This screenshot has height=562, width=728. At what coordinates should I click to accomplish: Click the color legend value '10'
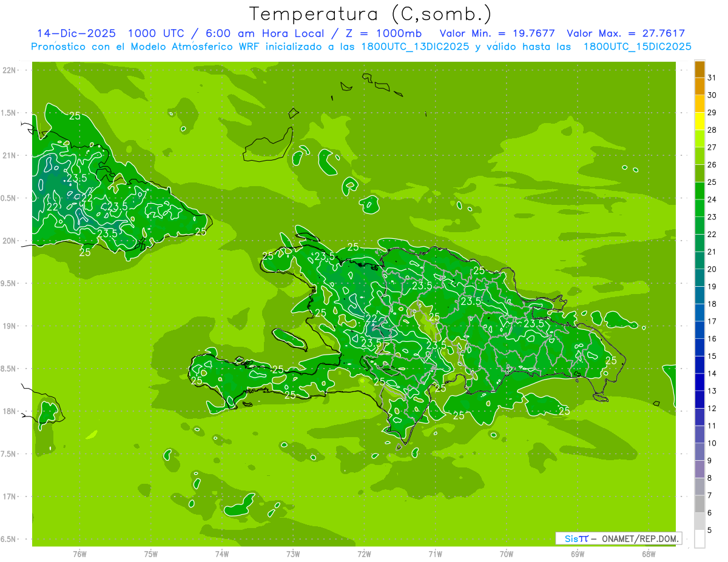[712, 443]
